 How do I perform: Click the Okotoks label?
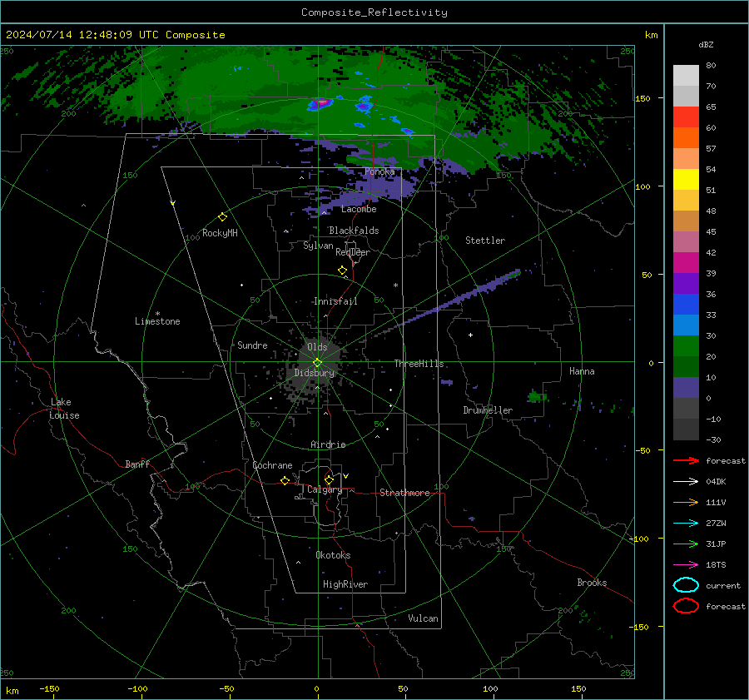pyautogui.click(x=333, y=555)
